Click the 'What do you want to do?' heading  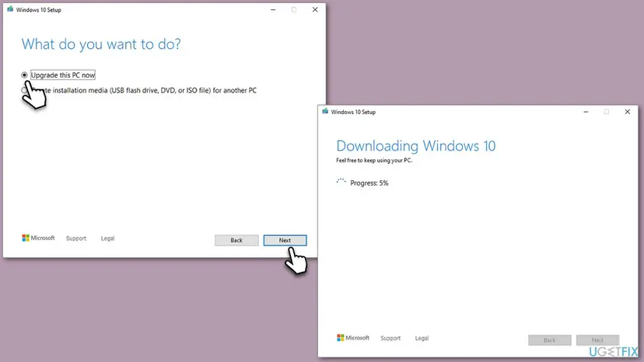pyautogui.click(x=101, y=44)
